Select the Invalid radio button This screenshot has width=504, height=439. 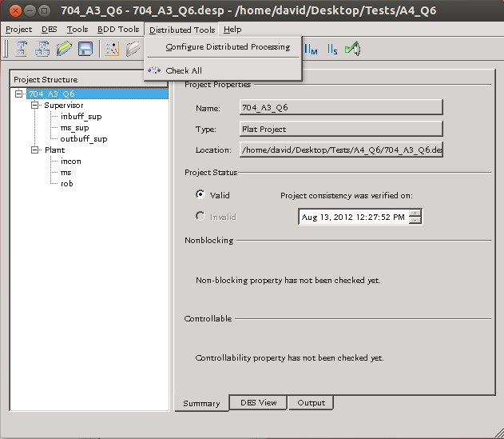(x=200, y=217)
